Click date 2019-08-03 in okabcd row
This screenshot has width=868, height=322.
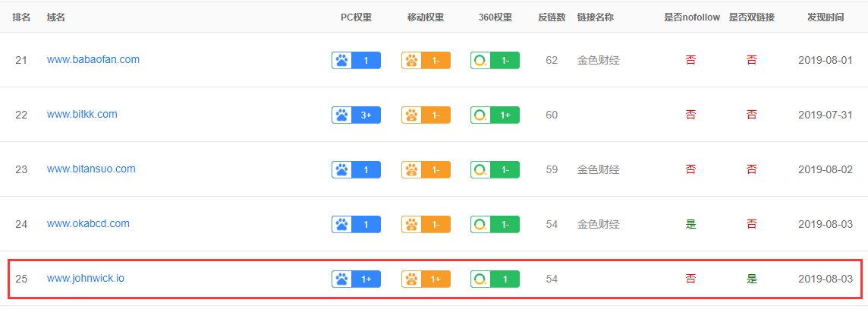pos(826,225)
